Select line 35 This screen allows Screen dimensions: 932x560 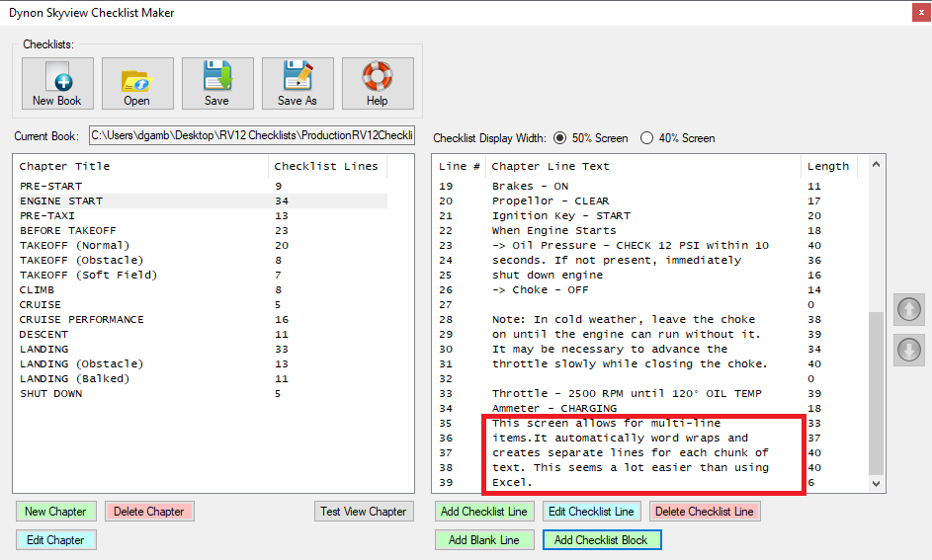point(647,424)
